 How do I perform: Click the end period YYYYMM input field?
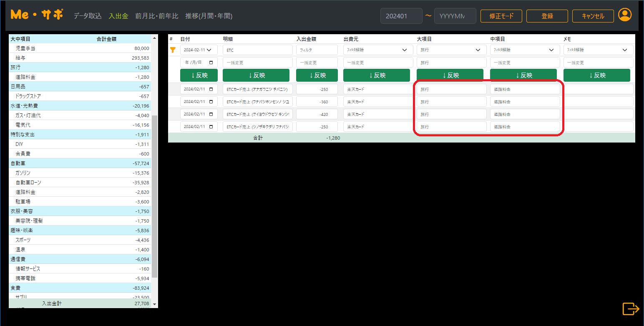click(x=455, y=16)
